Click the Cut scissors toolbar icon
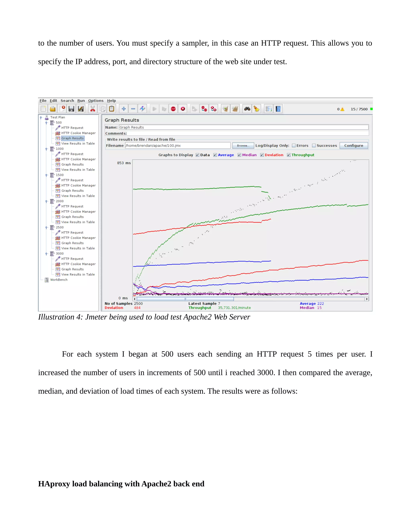This screenshot has width=411, height=532. [93, 109]
